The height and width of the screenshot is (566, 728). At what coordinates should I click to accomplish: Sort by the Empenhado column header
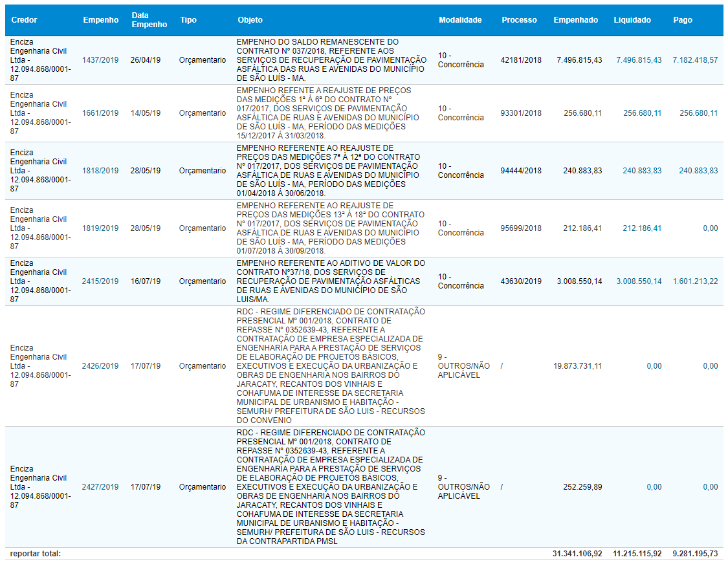tap(575, 20)
